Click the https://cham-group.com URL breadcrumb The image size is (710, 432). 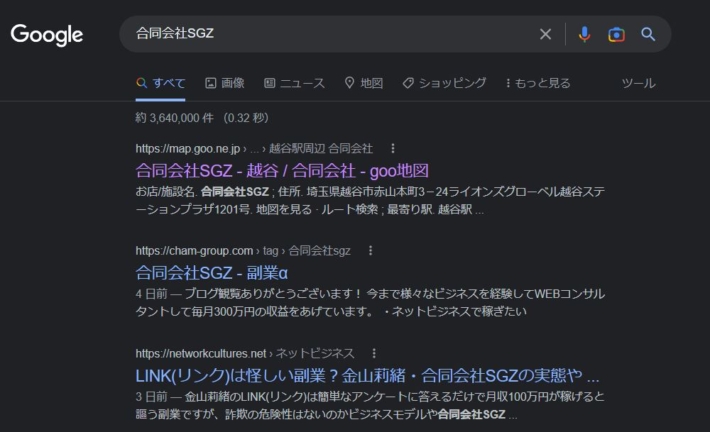coord(243,250)
